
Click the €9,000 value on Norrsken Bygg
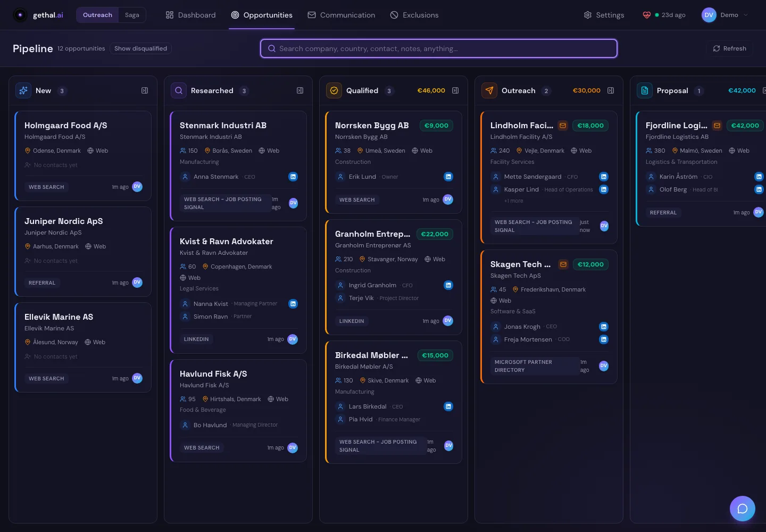436,126
